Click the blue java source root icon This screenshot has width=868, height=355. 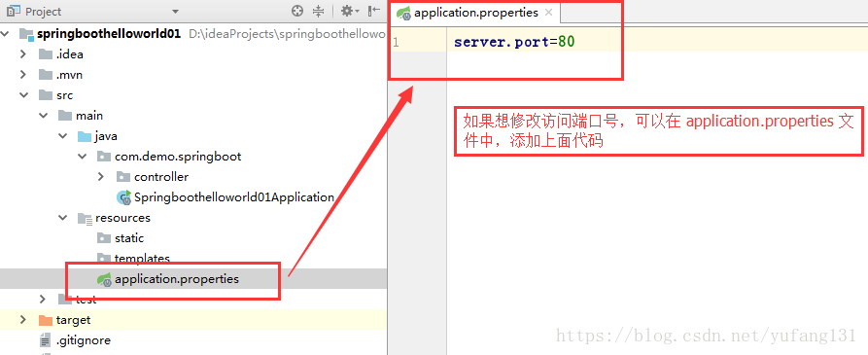point(85,136)
